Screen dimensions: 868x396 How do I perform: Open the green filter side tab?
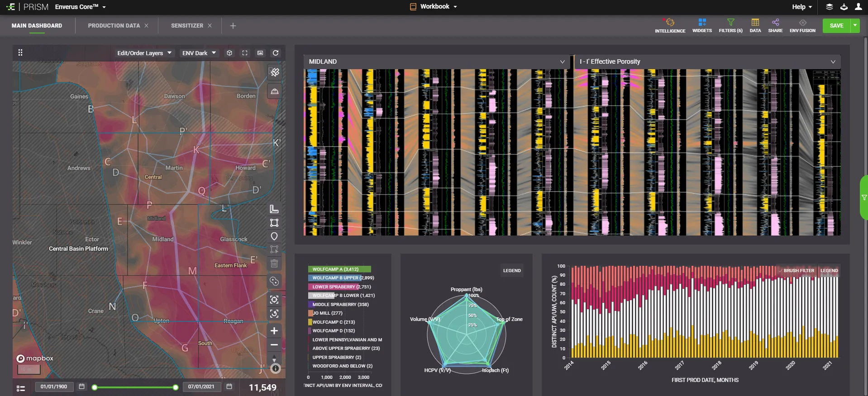[863, 198]
